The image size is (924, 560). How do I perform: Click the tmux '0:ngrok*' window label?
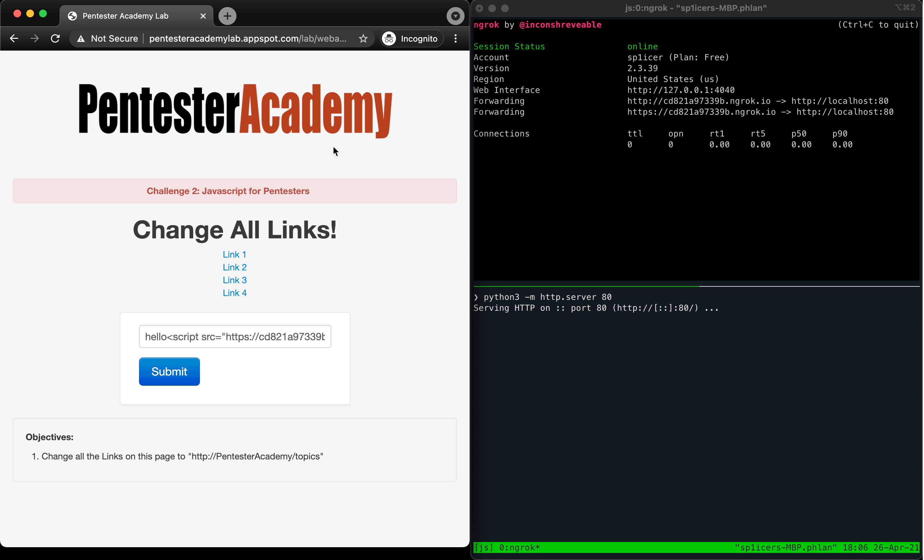point(520,548)
